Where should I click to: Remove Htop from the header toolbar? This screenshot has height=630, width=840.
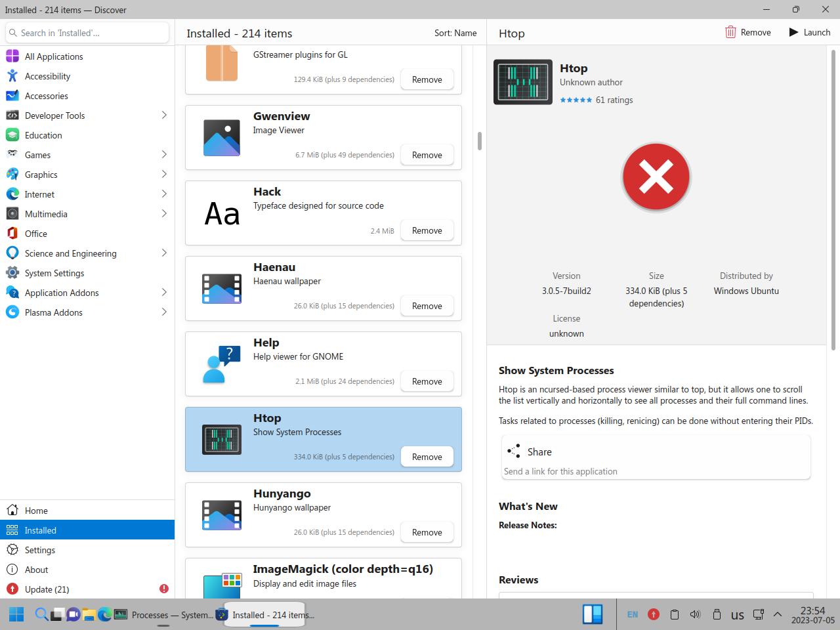[748, 32]
